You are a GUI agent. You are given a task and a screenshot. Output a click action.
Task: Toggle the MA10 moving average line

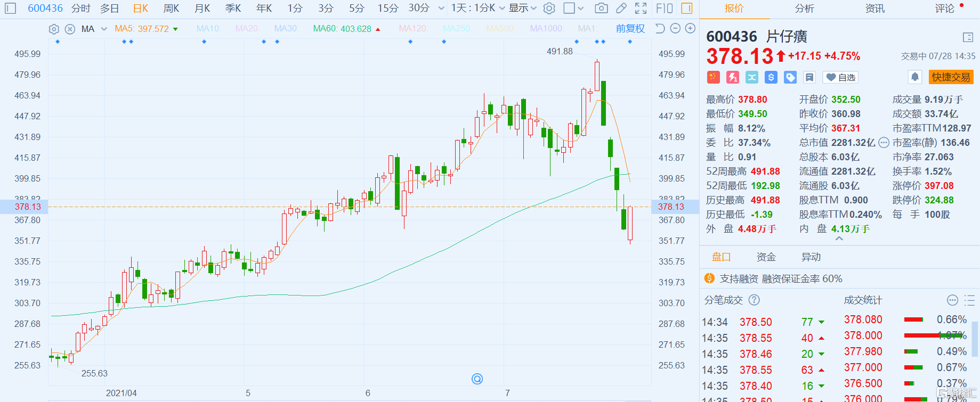208,29
